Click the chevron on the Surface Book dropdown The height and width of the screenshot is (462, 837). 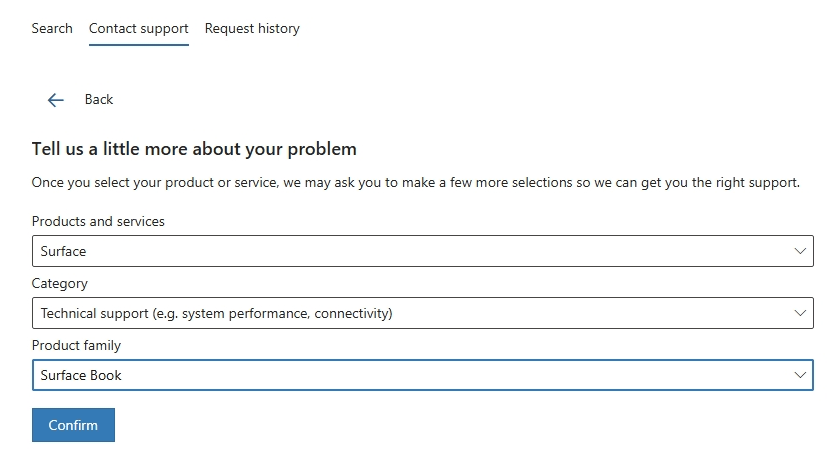(800, 375)
